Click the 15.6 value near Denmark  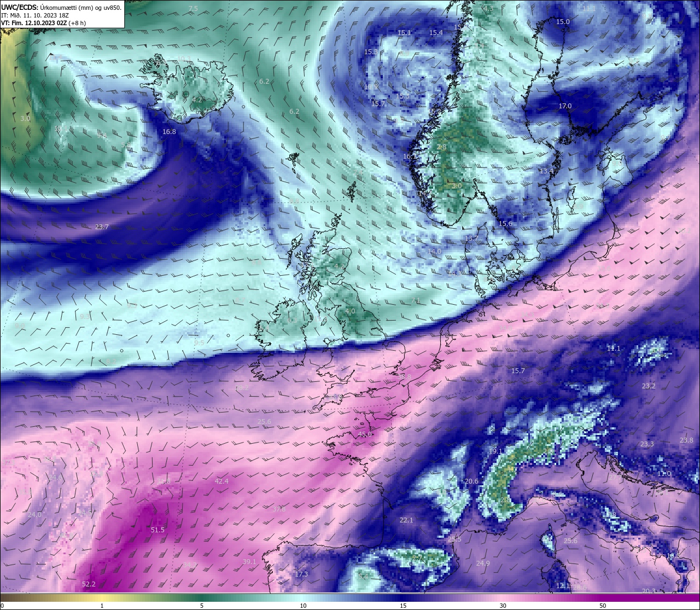pos(505,224)
